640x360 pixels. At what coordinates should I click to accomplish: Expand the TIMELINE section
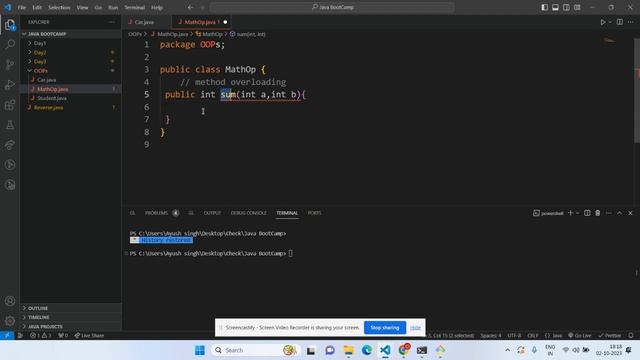39,317
